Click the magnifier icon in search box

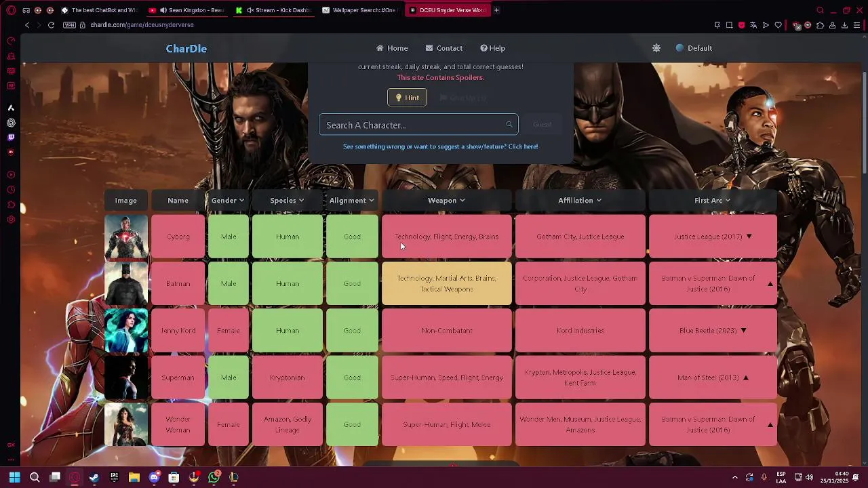pyautogui.click(x=509, y=125)
